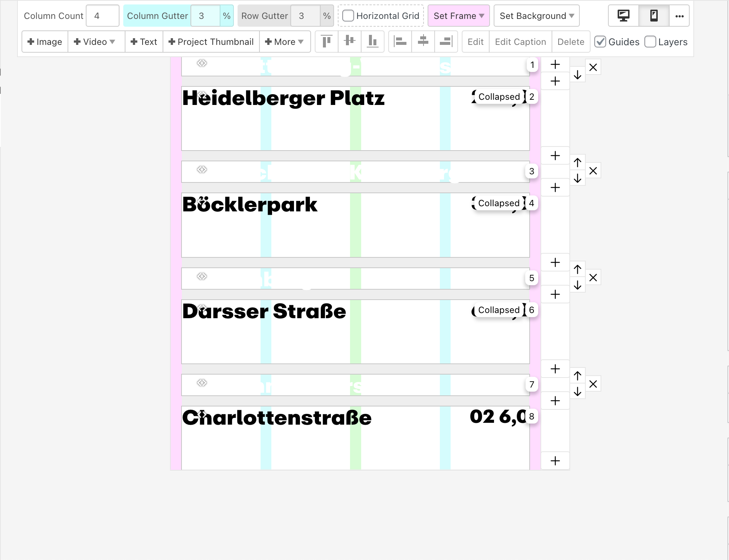Select the align left icon in toolbar

coord(399,42)
